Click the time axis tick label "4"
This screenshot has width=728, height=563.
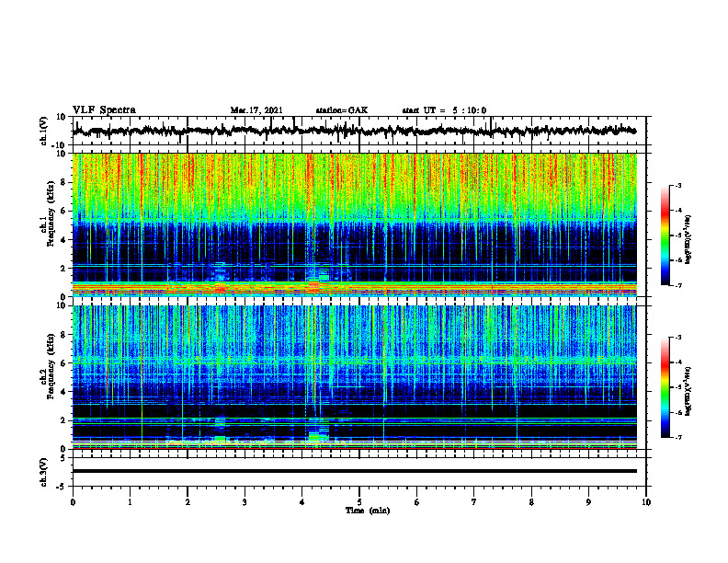click(x=302, y=502)
